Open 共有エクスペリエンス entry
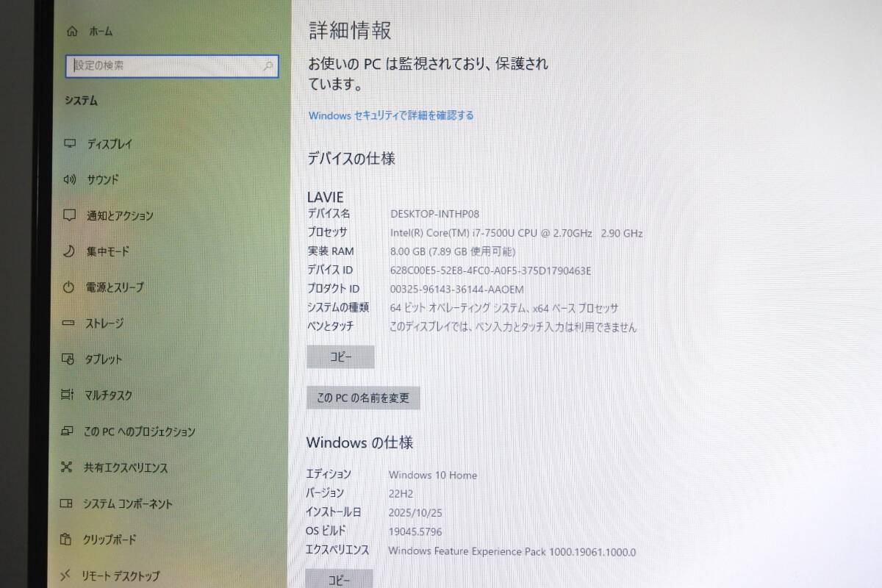882x588 pixels. 126,467
